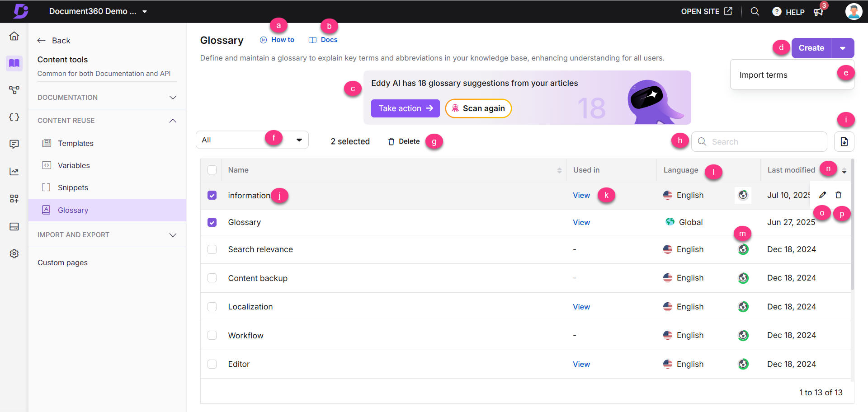Image resolution: width=868 pixels, height=412 pixels.
Task: Select Import terms from the Create menu
Action: coord(792,75)
